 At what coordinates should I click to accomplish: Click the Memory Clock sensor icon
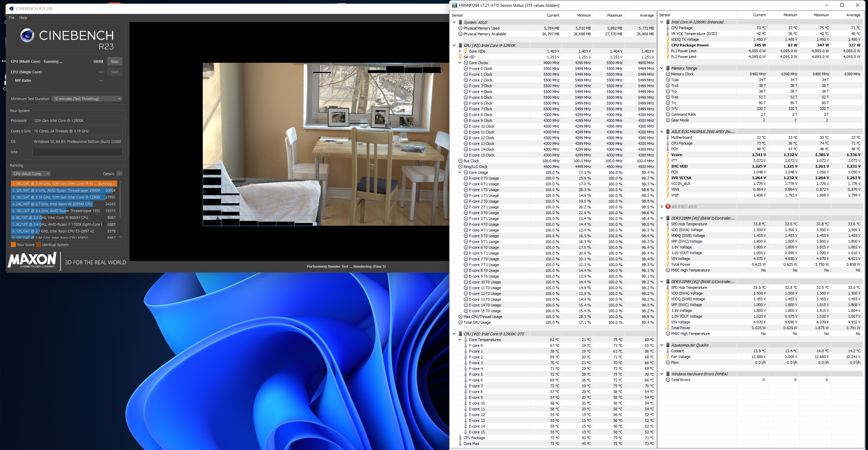[x=668, y=74]
